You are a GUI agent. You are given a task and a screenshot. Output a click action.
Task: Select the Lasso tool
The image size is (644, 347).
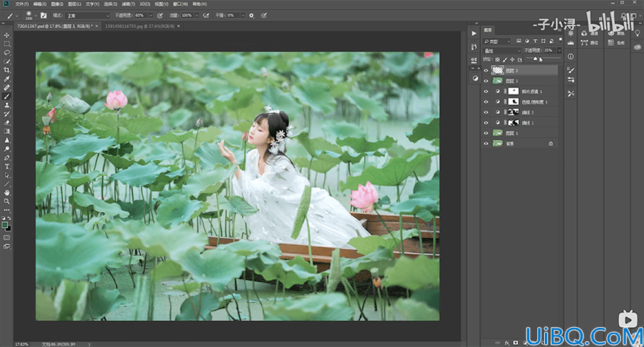click(7, 53)
